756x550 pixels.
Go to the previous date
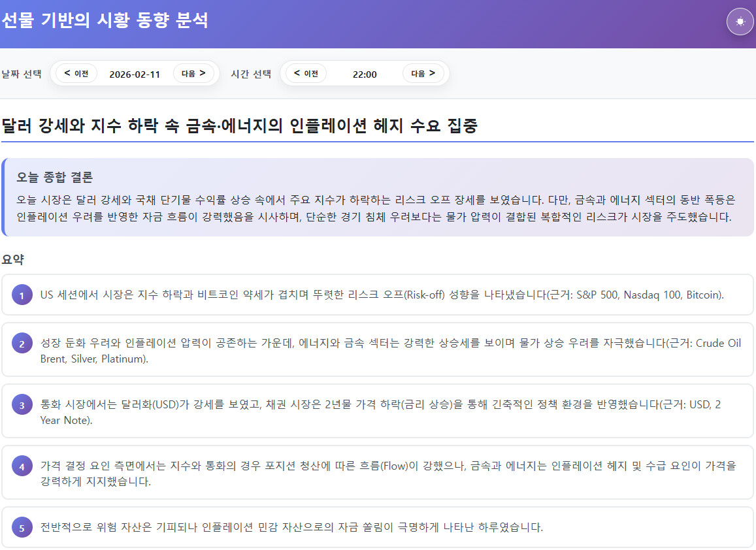coord(76,73)
